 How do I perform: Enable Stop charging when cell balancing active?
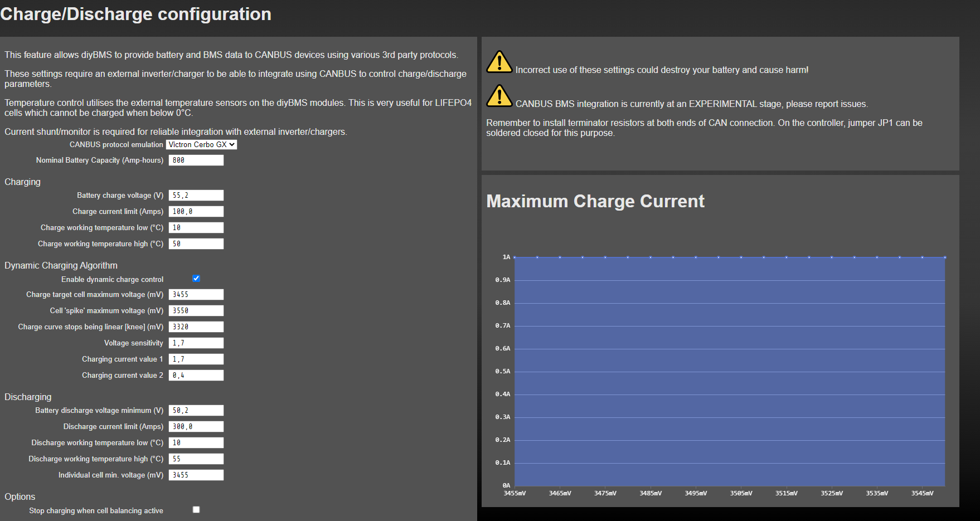(196, 509)
